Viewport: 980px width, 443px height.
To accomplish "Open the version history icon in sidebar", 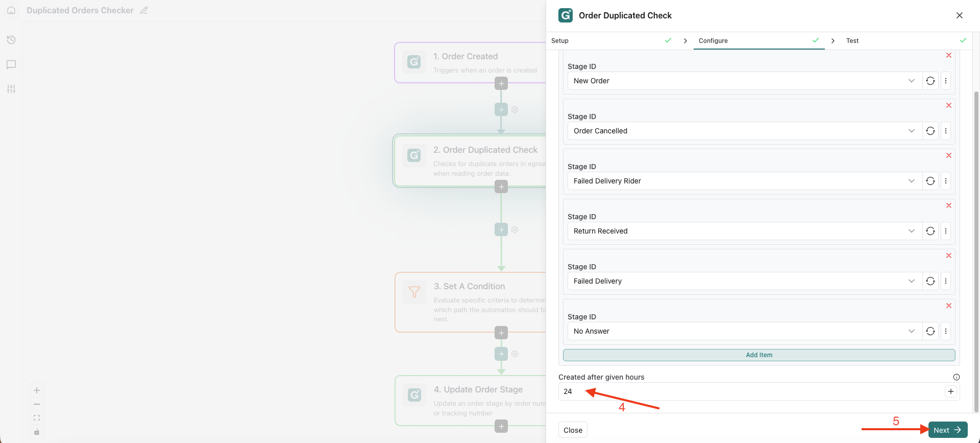I will 11,40.
